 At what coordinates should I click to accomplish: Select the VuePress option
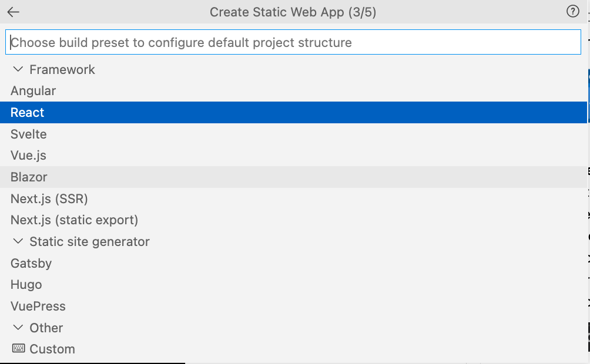[x=38, y=306]
